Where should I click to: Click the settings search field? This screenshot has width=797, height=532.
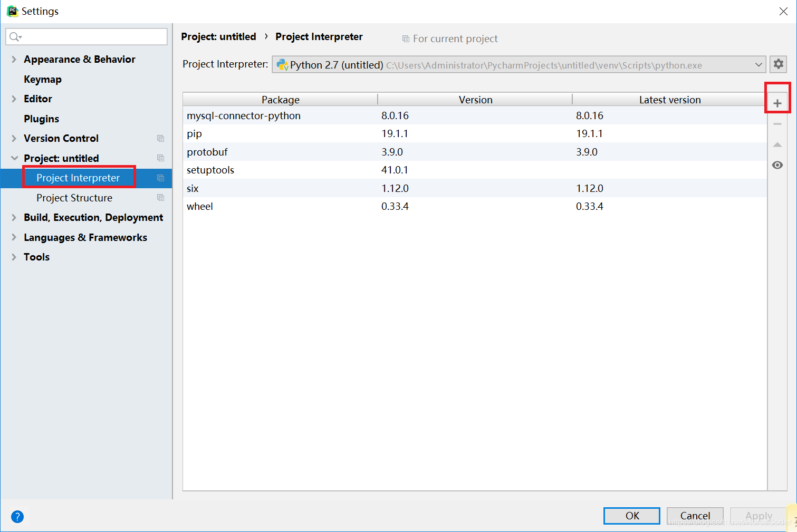coord(87,37)
